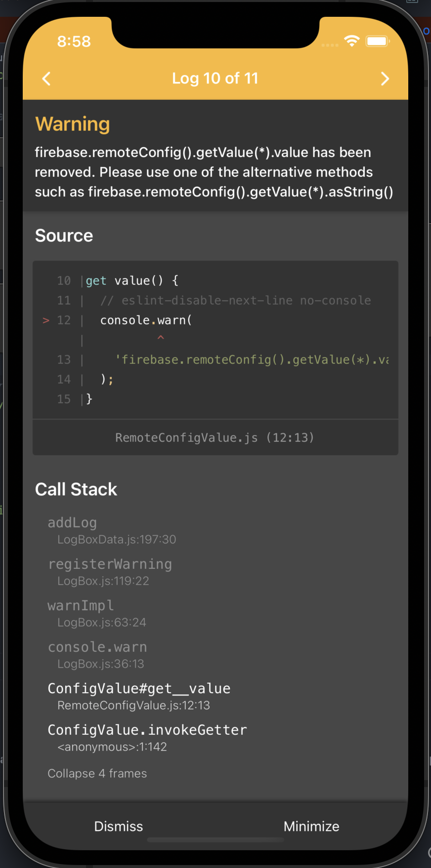Tap the Wi-Fi status icon

pos(351,41)
